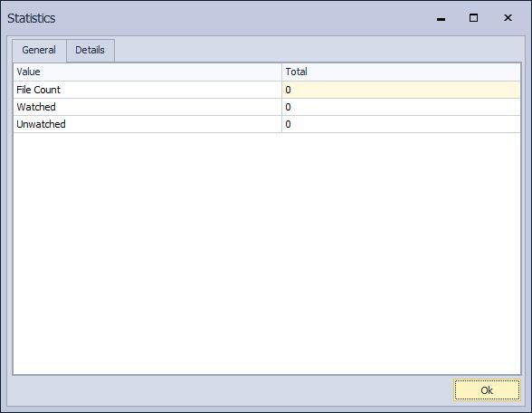Click the File Count label cell
This screenshot has height=413, width=532.
[x=147, y=90]
